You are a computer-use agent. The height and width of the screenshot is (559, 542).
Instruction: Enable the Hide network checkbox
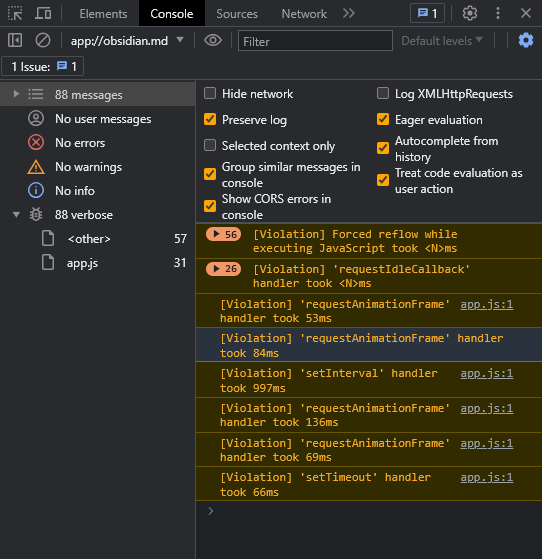(x=210, y=93)
